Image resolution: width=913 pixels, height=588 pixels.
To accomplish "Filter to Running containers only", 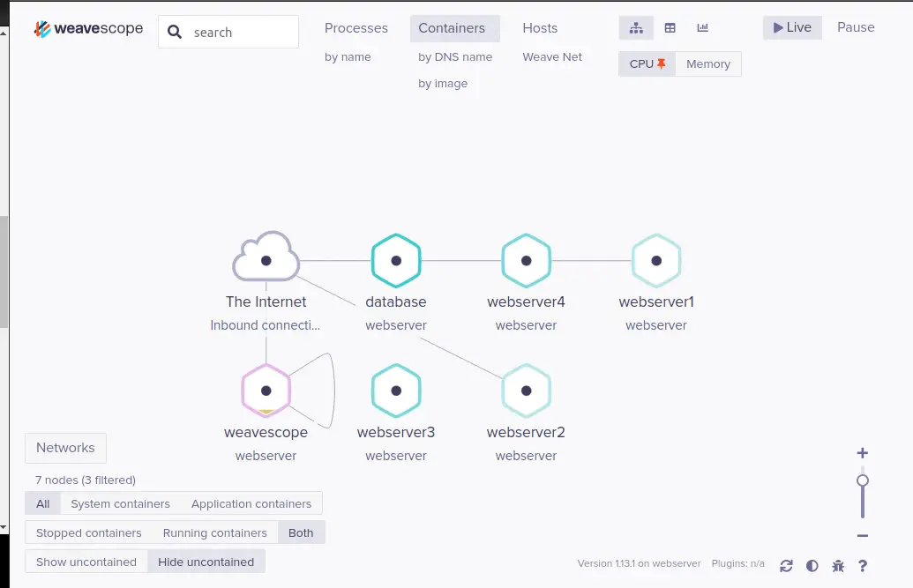I will click(x=214, y=533).
